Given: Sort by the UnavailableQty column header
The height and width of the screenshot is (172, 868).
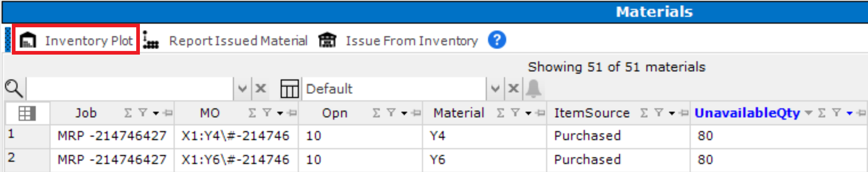Looking at the screenshot, I should 747,113.
